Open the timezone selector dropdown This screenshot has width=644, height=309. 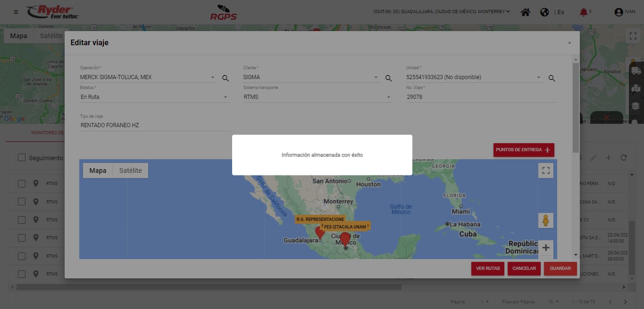(441, 12)
